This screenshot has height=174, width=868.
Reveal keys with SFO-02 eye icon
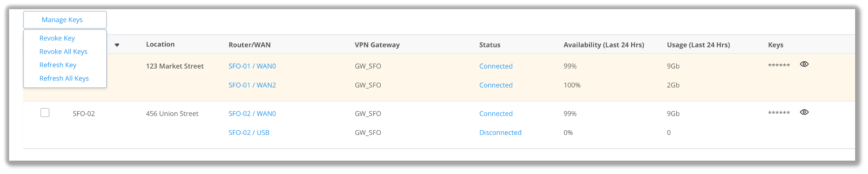(x=804, y=112)
